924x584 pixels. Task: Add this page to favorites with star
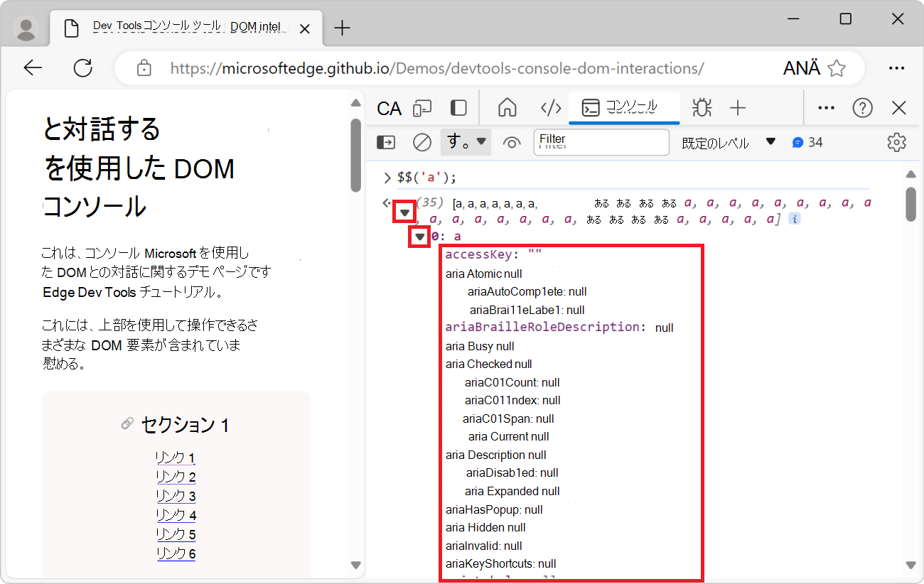coord(837,68)
